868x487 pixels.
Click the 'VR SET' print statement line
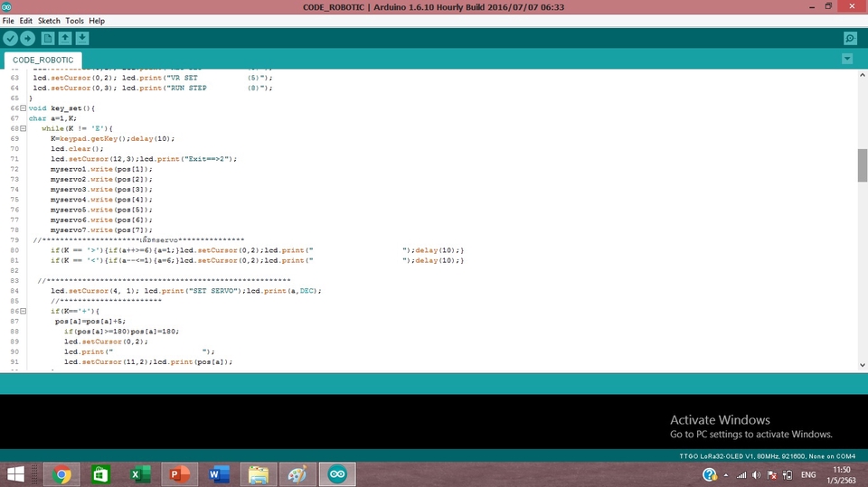tap(152, 78)
